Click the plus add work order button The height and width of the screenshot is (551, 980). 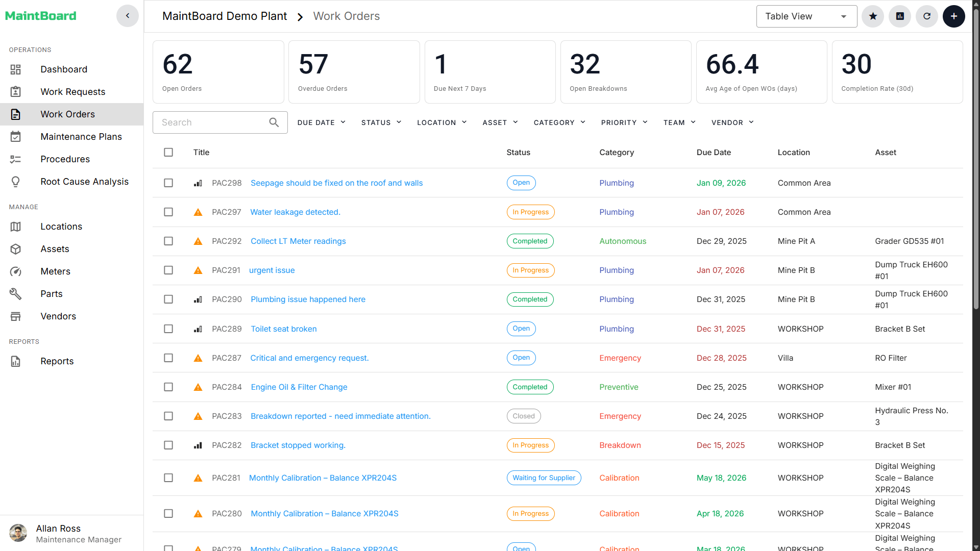pos(953,16)
